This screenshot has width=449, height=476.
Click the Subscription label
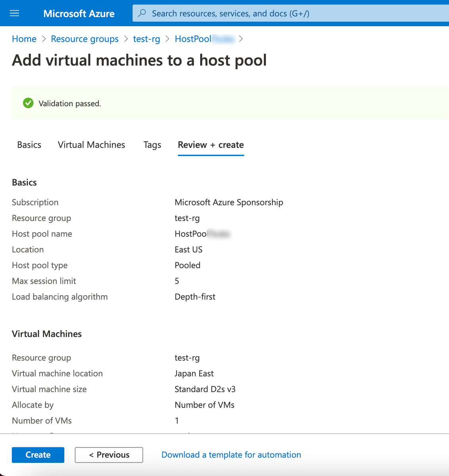click(x=35, y=202)
